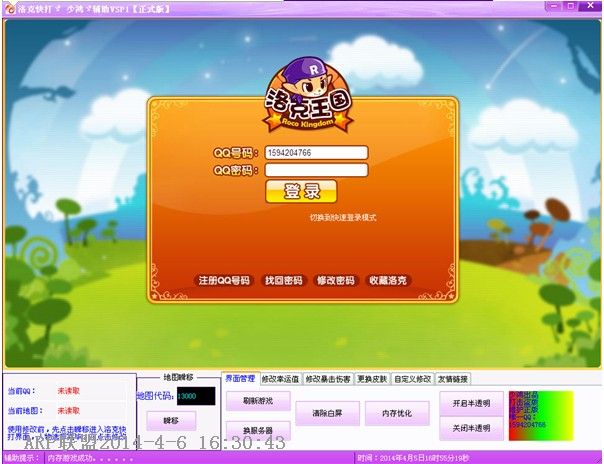Click the app icon in the title bar
Image resolution: width=604 pixels, height=464 pixels.
click(10, 8)
